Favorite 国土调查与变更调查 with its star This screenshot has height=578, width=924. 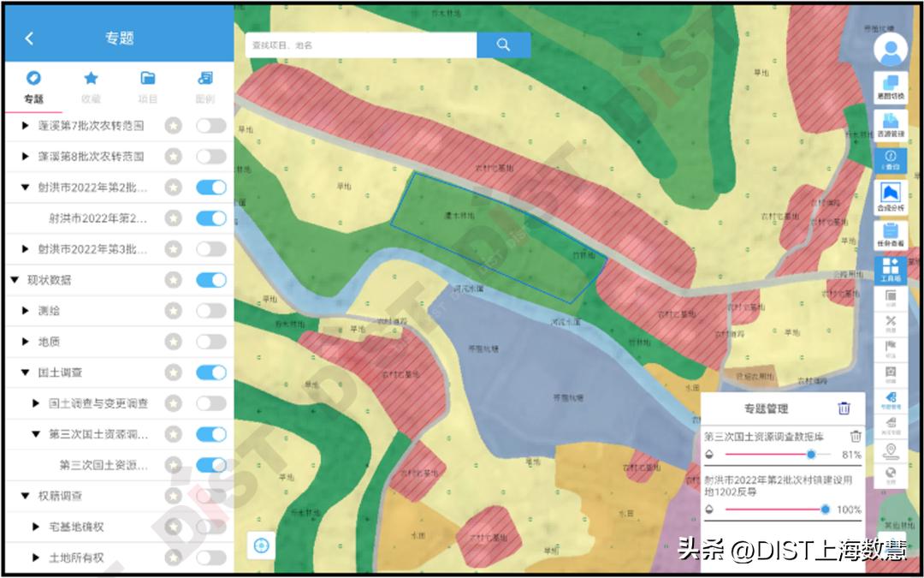173,403
